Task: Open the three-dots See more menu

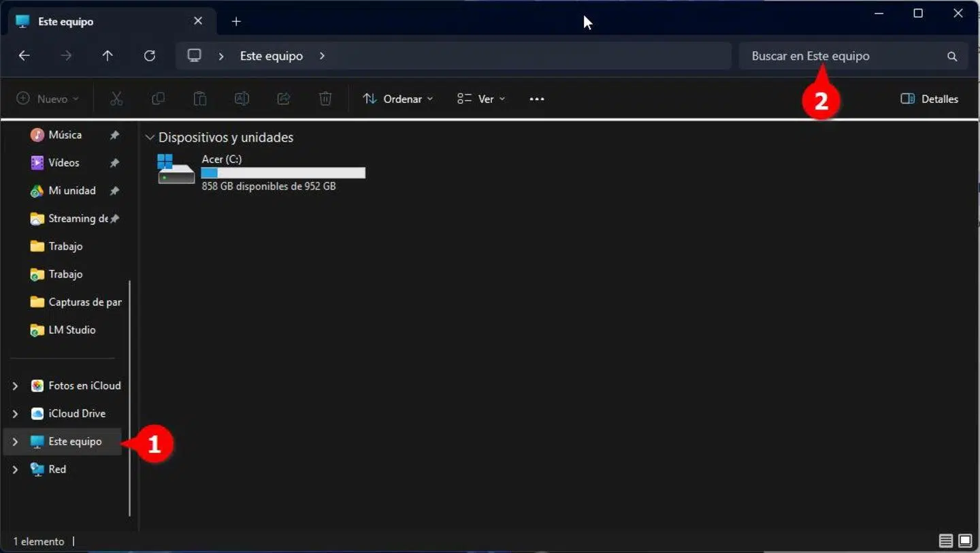Action: 537,99
